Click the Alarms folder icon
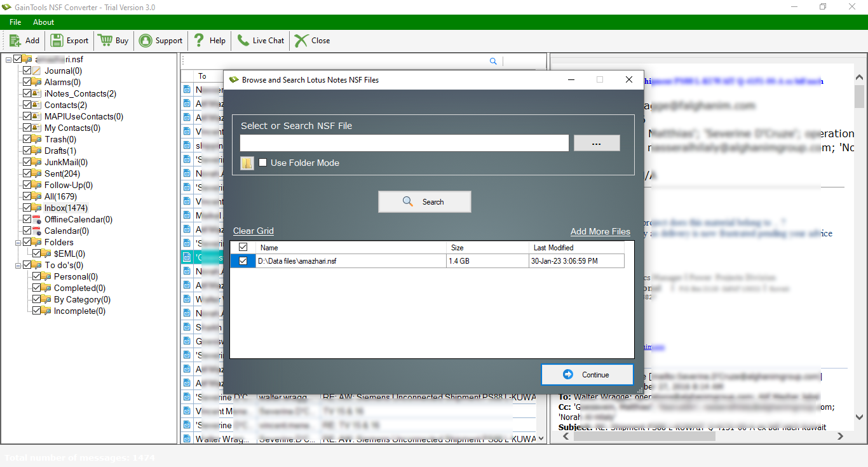Viewport: 868px width, 467px height. (x=37, y=82)
